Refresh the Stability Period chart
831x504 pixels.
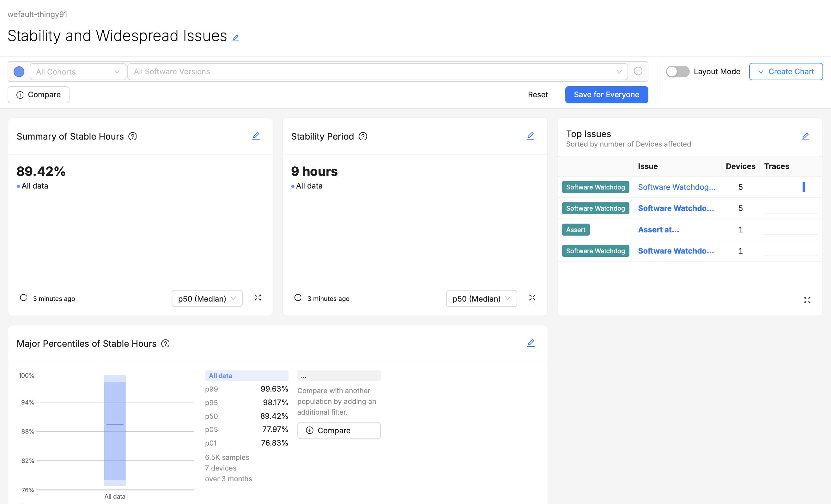(x=297, y=298)
